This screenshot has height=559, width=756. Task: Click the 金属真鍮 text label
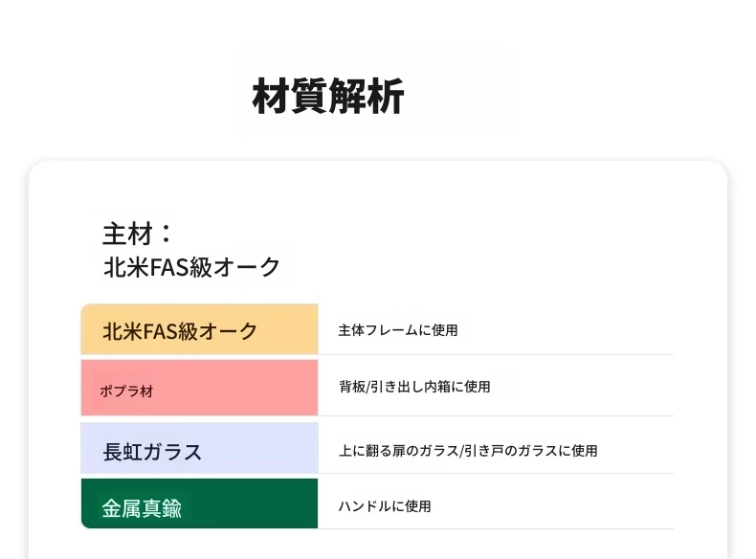pos(142,508)
